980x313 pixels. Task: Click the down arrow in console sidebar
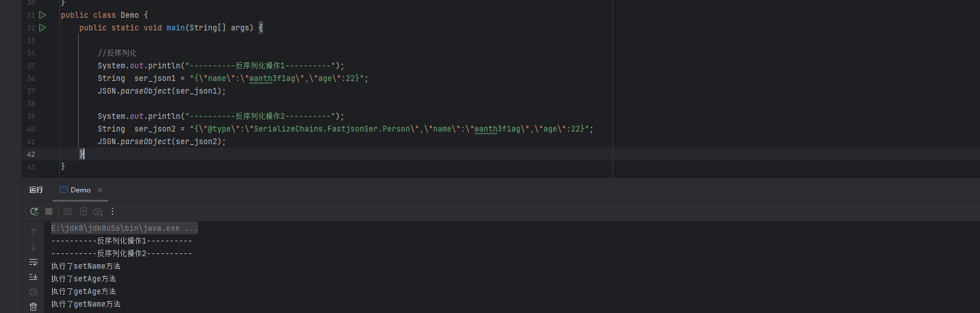click(33, 247)
